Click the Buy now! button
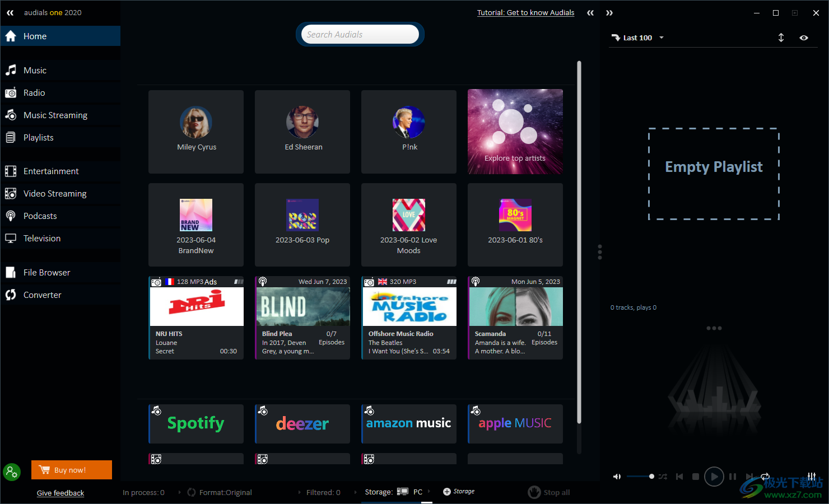The height and width of the screenshot is (504, 829). click(x=72, y=470)
